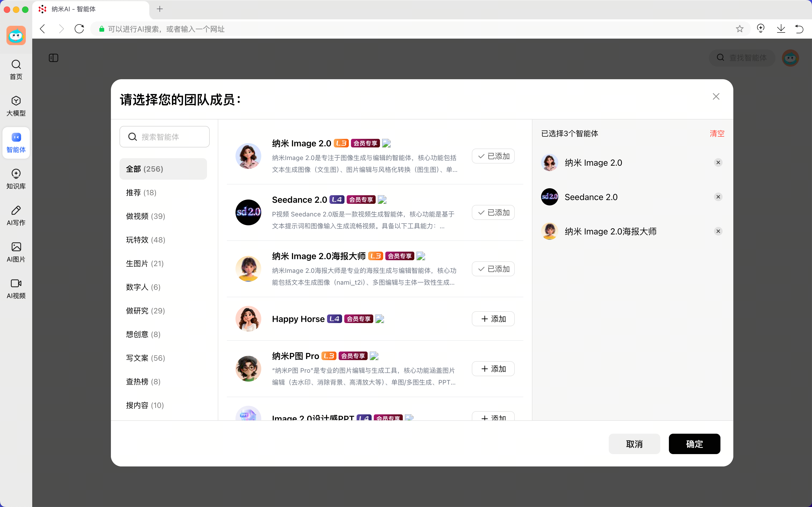Toggle 已添加 for 纳米 Image 2.0
This screenshot has width=812, height=507.
pos(493,156)
